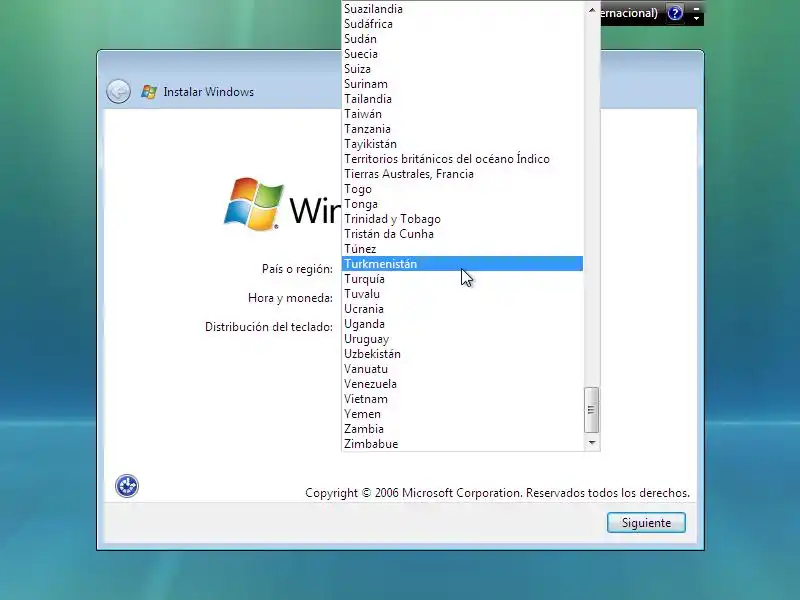
Task: Click the Windows flag icon in title
Action: point(149,92)
